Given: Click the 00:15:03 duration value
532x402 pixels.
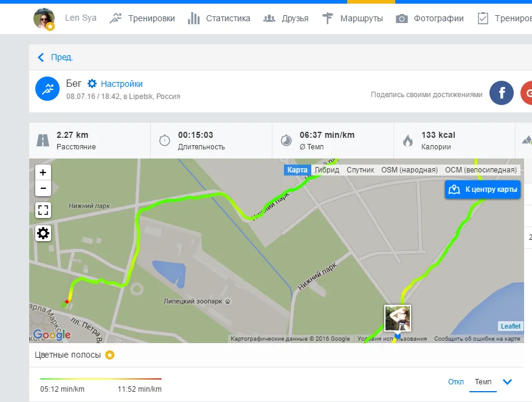Looking at the screenshot, I should 195,135.
